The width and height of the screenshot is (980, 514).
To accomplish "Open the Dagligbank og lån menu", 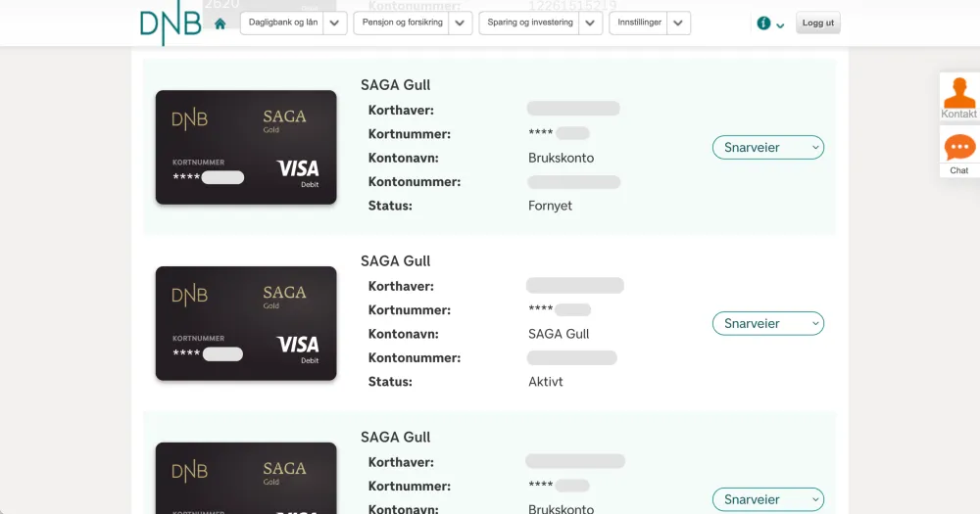I will point(283,23).
